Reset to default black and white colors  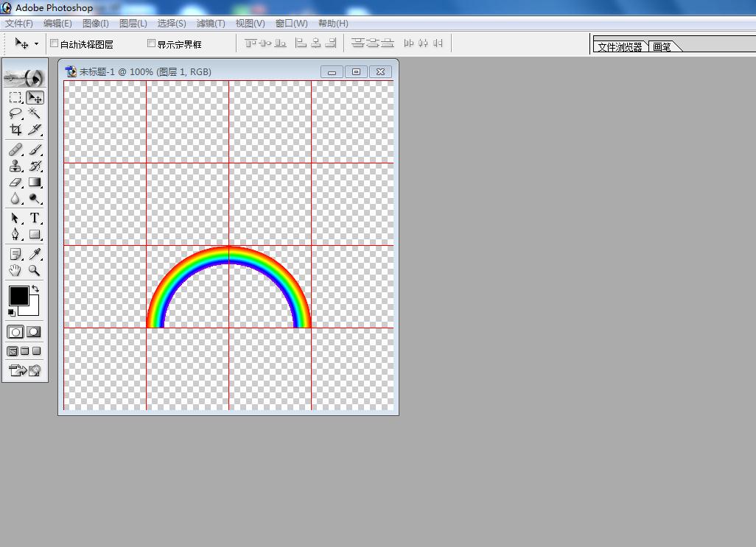(12, 312)
